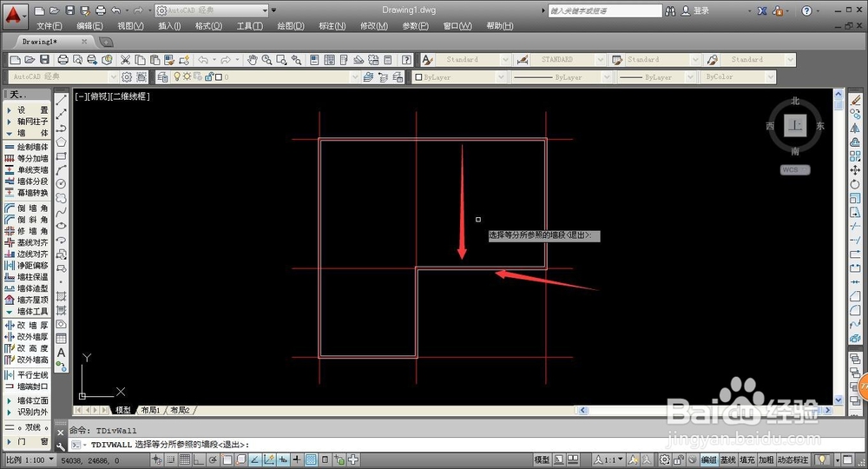The width and height of the screenshot is (868, 469).
Task: Open the 比例 1:100 scale dropdown
Action: [30, 460]
